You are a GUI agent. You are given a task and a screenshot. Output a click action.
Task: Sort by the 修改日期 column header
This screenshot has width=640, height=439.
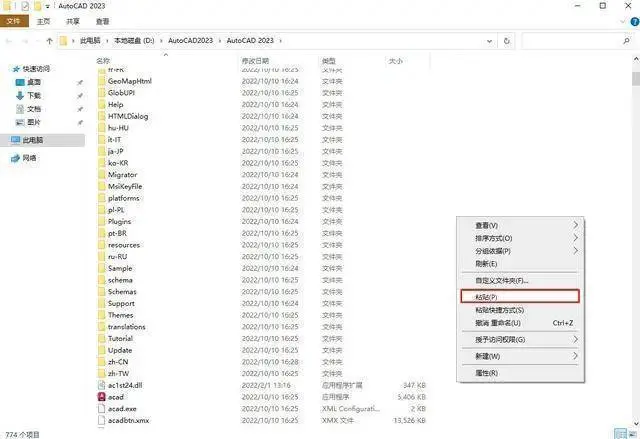coord(256,61)
